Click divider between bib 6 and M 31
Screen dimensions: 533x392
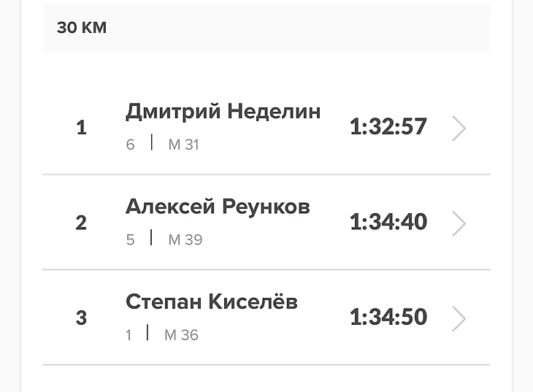pos(152,142)
